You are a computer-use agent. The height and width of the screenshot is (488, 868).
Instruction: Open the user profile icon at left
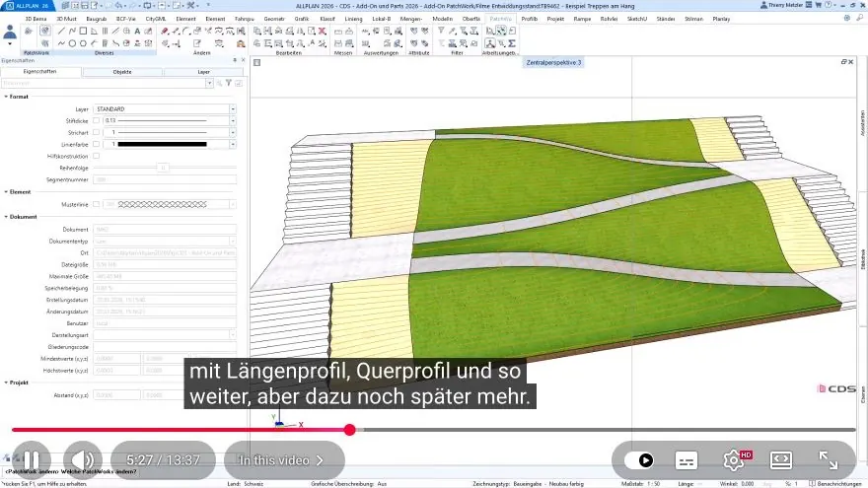point(10,35)
